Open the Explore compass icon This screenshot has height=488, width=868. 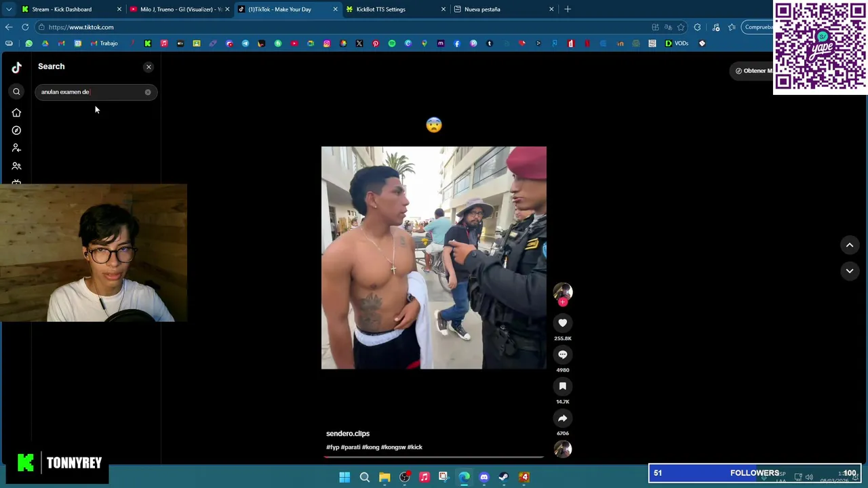point(16,130)
